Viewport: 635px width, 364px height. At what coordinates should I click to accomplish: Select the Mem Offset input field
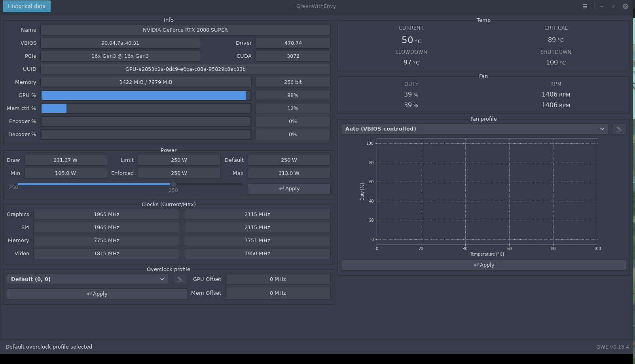click(277, 293)
